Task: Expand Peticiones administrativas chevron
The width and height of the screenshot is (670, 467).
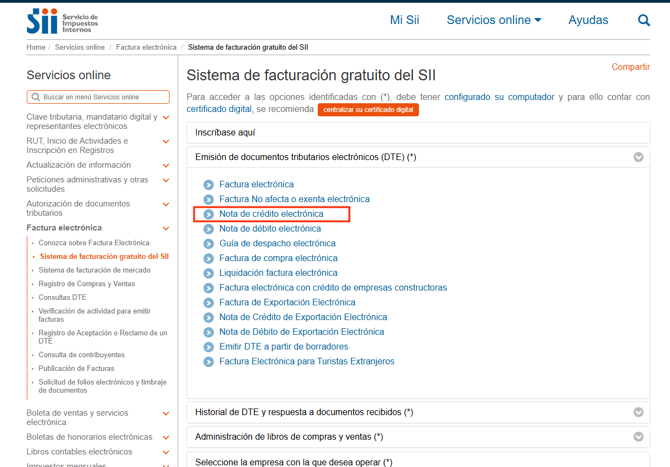Action: (166, 180)
